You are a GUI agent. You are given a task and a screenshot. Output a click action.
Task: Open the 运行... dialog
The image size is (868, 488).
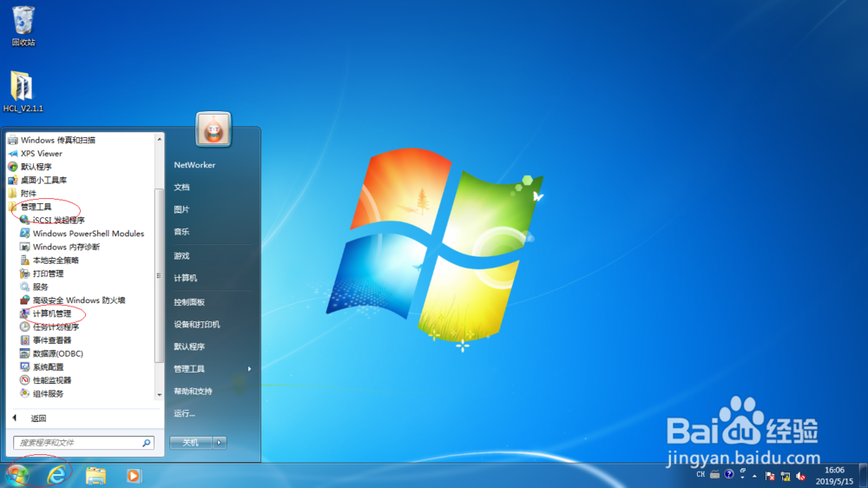click(184, 413)
